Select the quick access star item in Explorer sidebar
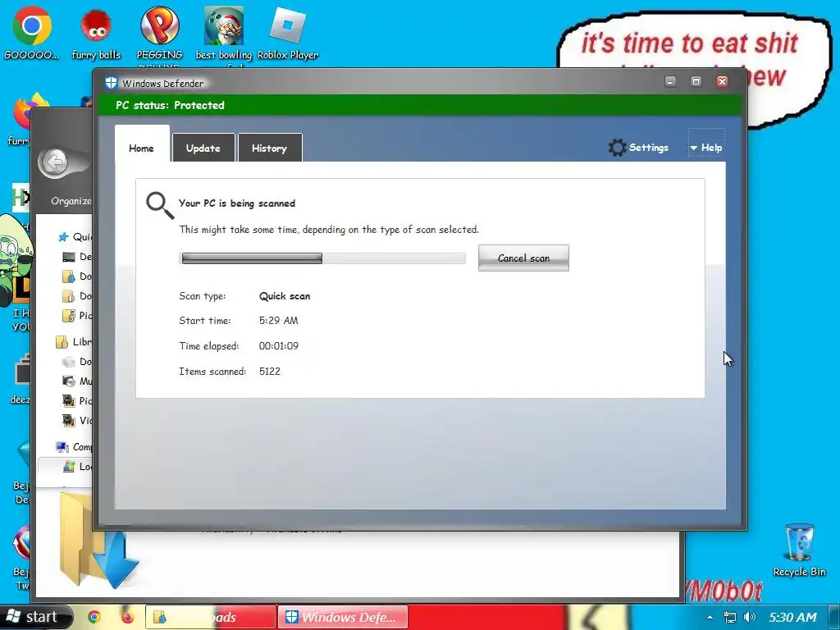The height and width of the screenshot is (630, 840). [63, 237]
